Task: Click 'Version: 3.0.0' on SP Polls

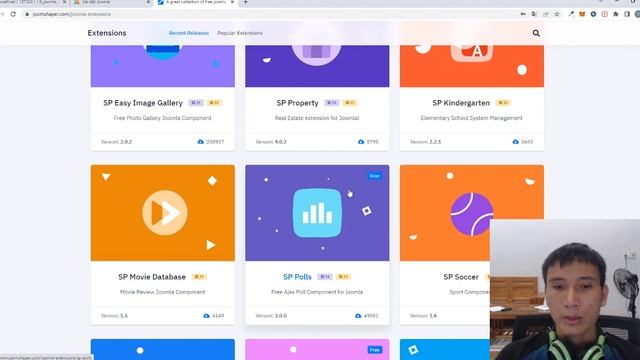Action: (x=271, y=316)
